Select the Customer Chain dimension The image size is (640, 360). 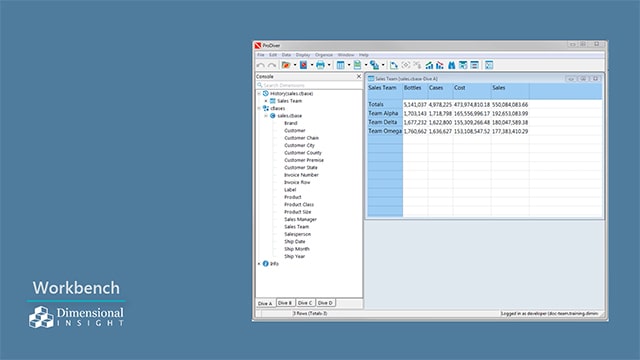click(301, 138)
